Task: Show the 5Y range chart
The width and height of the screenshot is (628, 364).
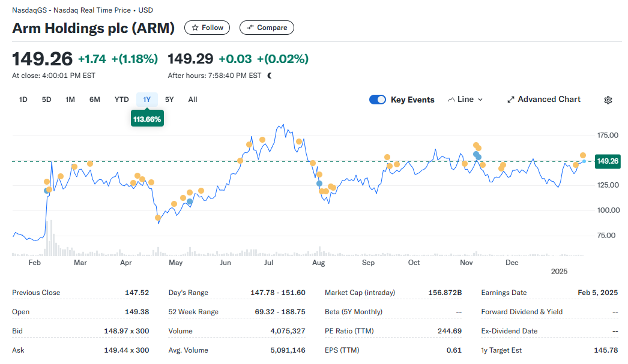Action: tap(169, 100)
